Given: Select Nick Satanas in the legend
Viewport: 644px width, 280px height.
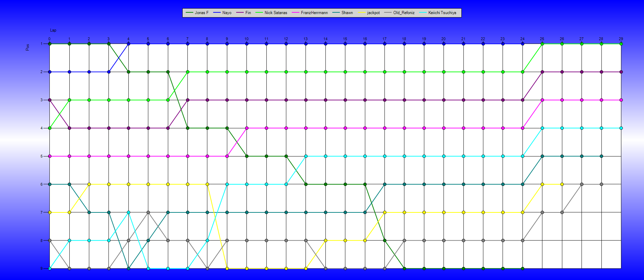Looking at the screenshot, I should click(271, 13).
